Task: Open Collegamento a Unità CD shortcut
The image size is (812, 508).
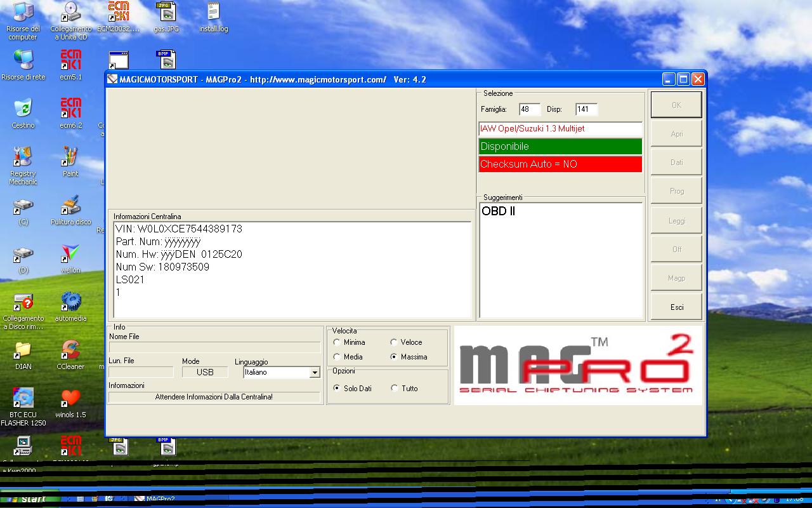Action: [x=70, y=19]
